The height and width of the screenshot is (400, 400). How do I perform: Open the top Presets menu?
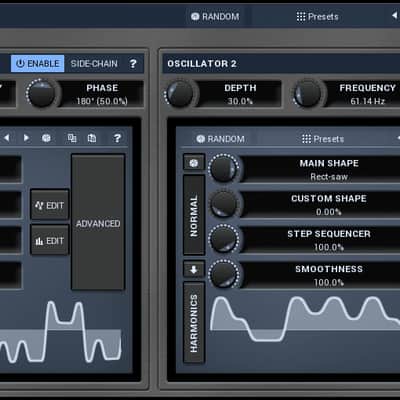pos(317,16)
